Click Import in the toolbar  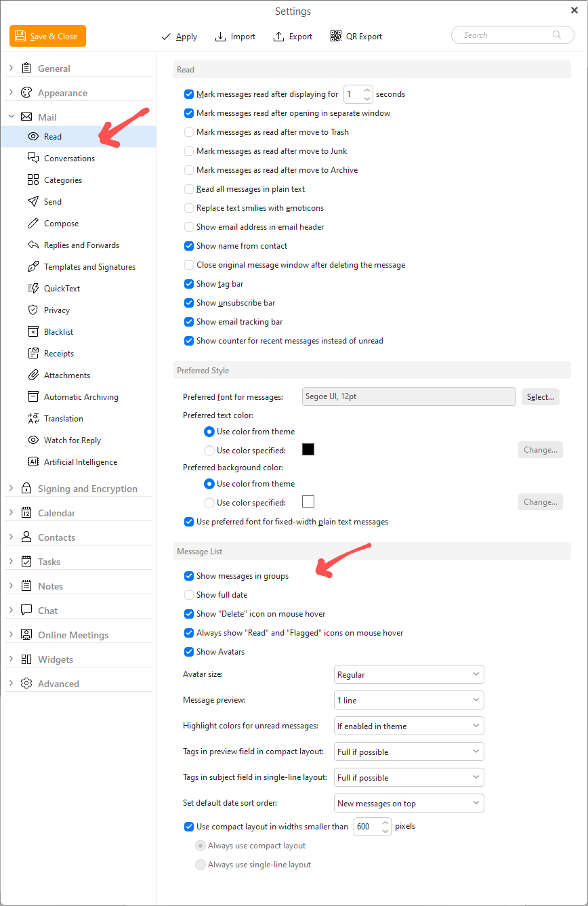pyautogui.click(x=235, y=37)
